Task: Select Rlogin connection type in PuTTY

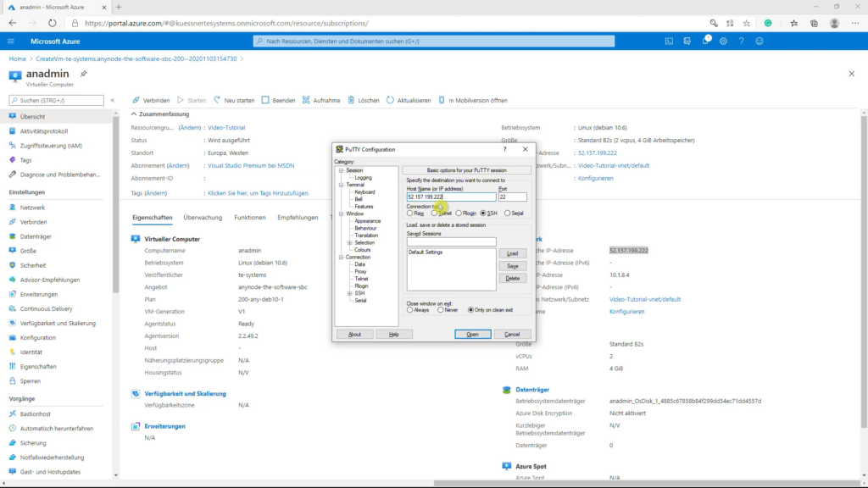Action: click(x=459, y=213)
